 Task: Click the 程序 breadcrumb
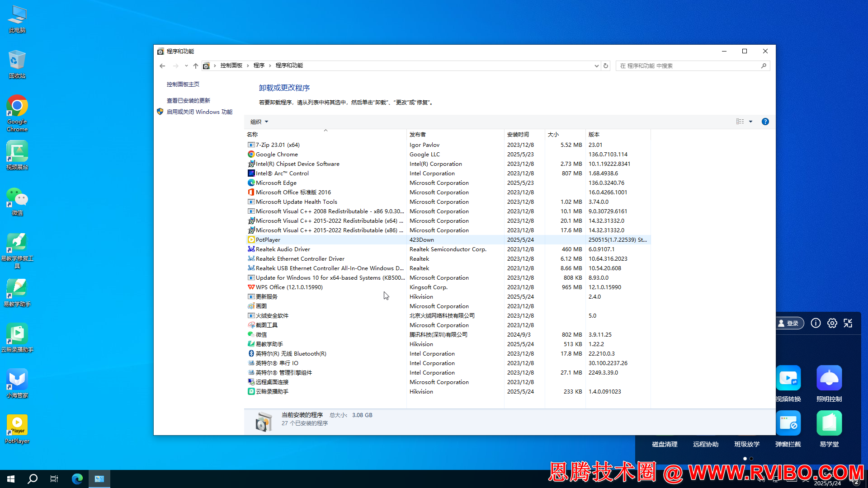click(259, 66)
